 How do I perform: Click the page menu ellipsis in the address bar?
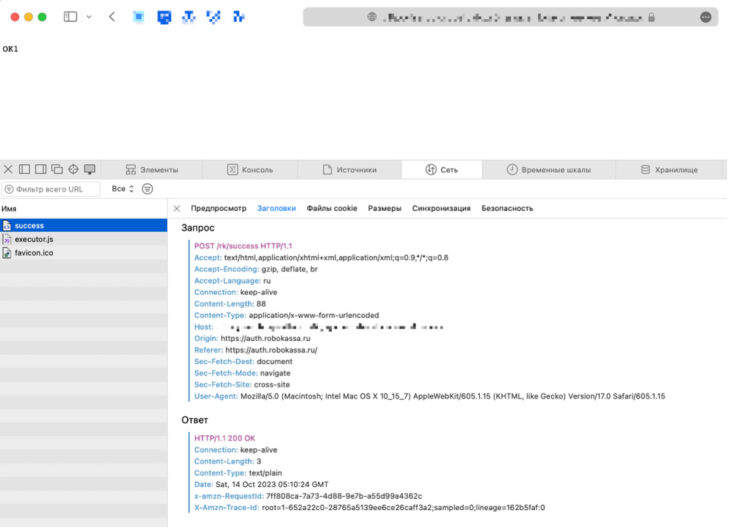point(706,17)
